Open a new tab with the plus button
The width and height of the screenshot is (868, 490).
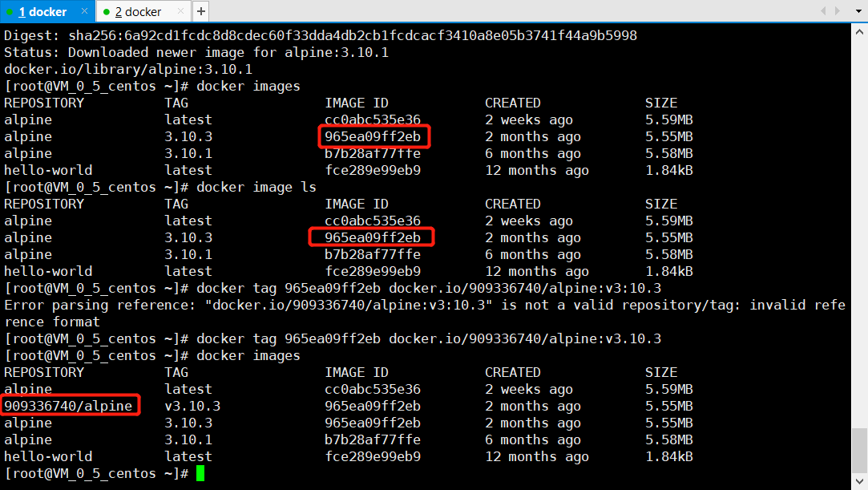pyautogui.click(x=200, y=11)
